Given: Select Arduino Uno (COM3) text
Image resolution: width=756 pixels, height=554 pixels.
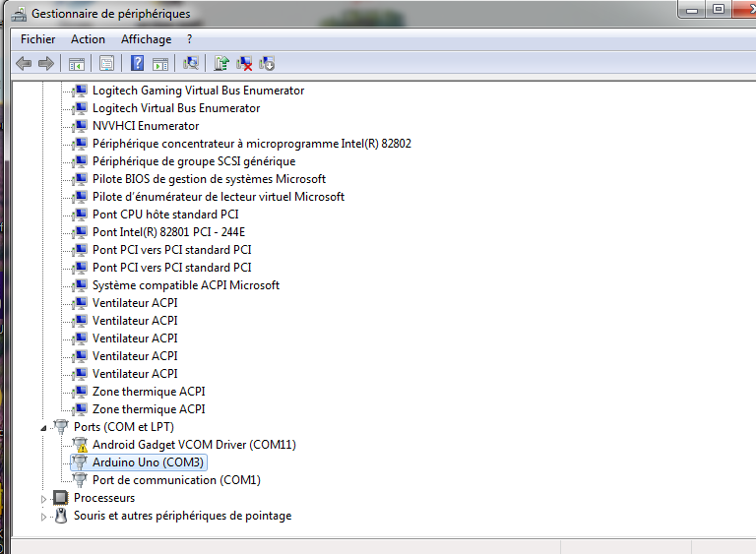Looking at the screenshot, I should [148, 462].
